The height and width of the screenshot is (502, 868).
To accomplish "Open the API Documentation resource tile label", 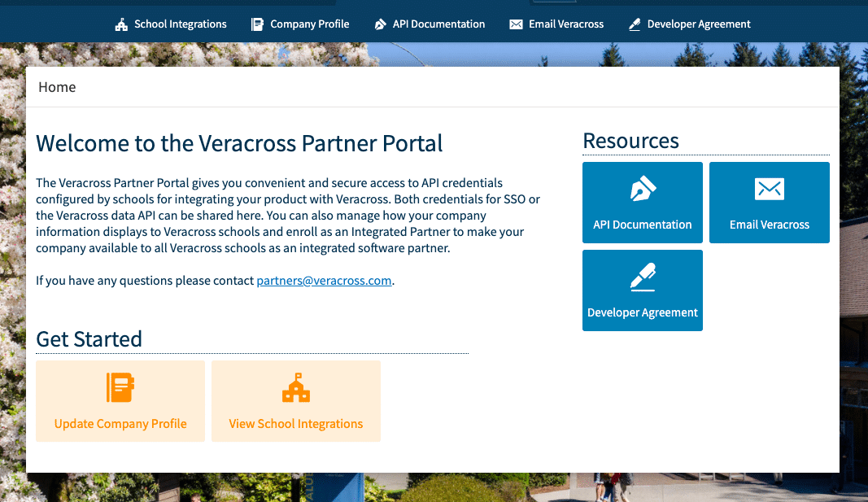I will pyautogui.click(x=642, y=225).
